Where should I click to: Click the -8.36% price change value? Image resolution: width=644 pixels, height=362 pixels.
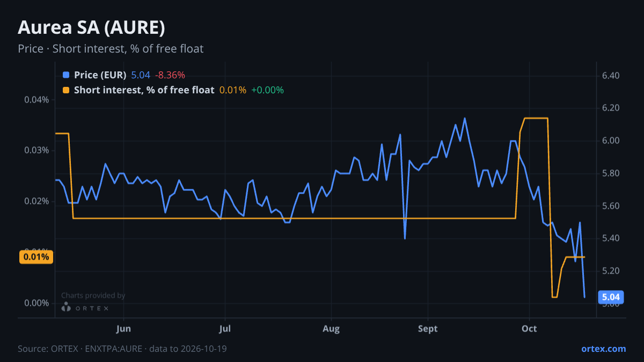[x=170, y=75]
